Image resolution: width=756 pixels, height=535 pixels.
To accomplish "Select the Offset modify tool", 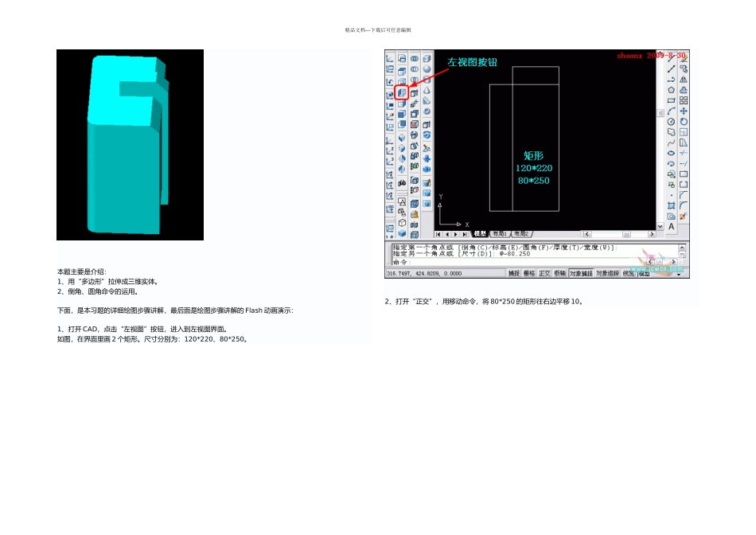I will point(684,90).
